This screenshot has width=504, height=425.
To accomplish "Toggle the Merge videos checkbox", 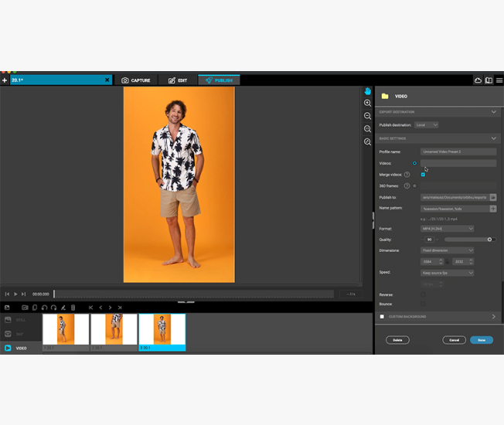I will [x=423, y=175].
